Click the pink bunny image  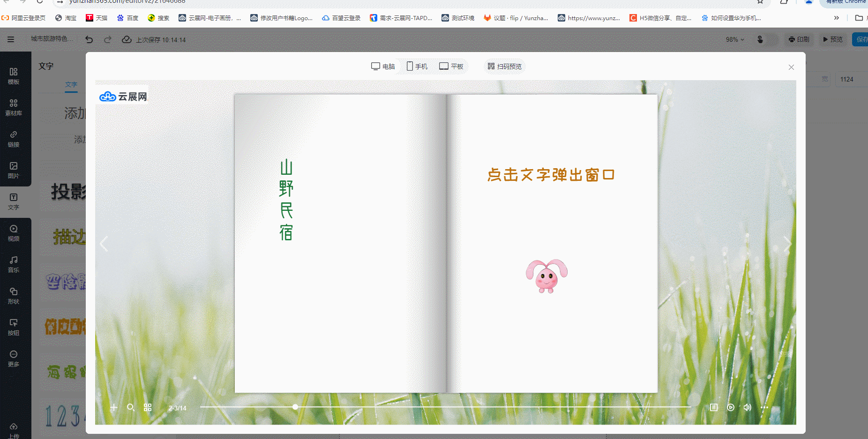[546, 276]
